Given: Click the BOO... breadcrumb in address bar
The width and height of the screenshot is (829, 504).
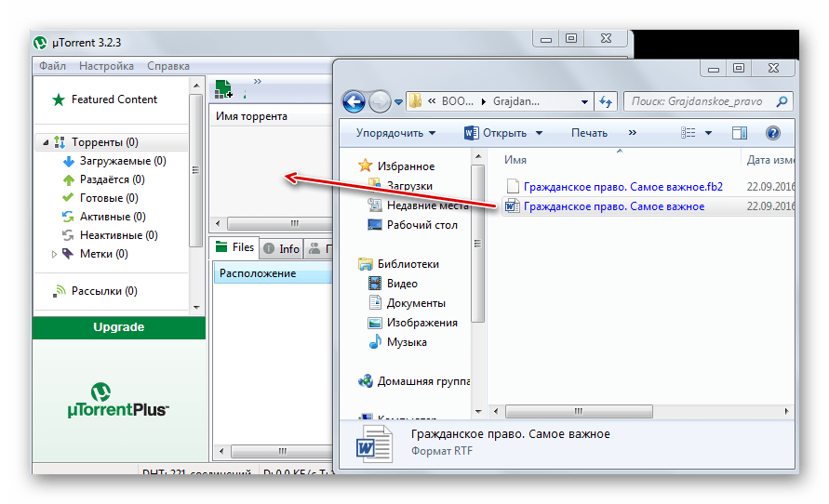Looking at the screenshot, I should point(458,101).
